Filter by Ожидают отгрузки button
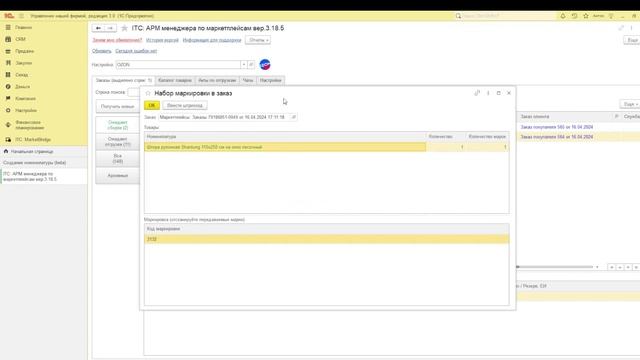Screen dimensions: 640x360 click(118, 142)
